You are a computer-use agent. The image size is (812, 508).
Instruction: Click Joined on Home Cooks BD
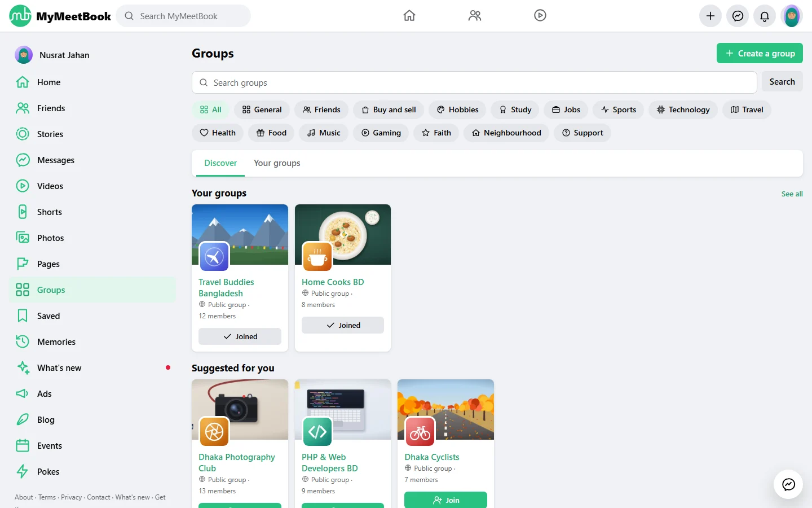(x=343, y=325)
